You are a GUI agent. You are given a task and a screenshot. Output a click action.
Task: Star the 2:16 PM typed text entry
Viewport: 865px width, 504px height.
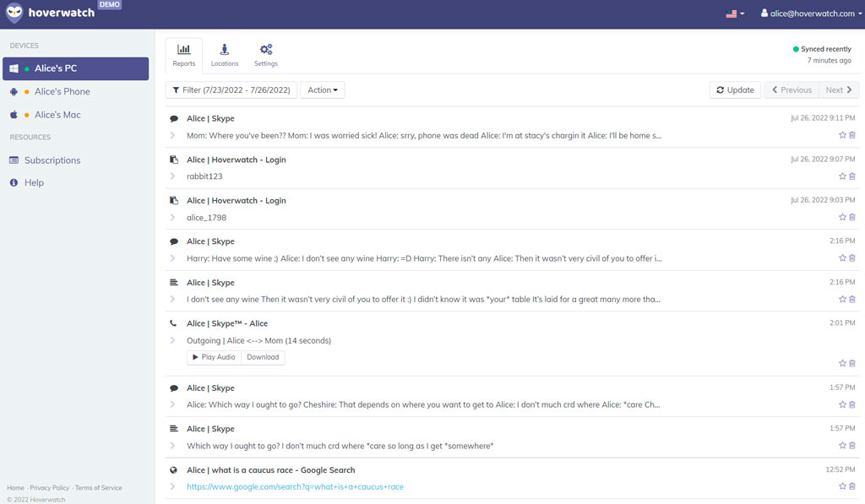[842, 300]
